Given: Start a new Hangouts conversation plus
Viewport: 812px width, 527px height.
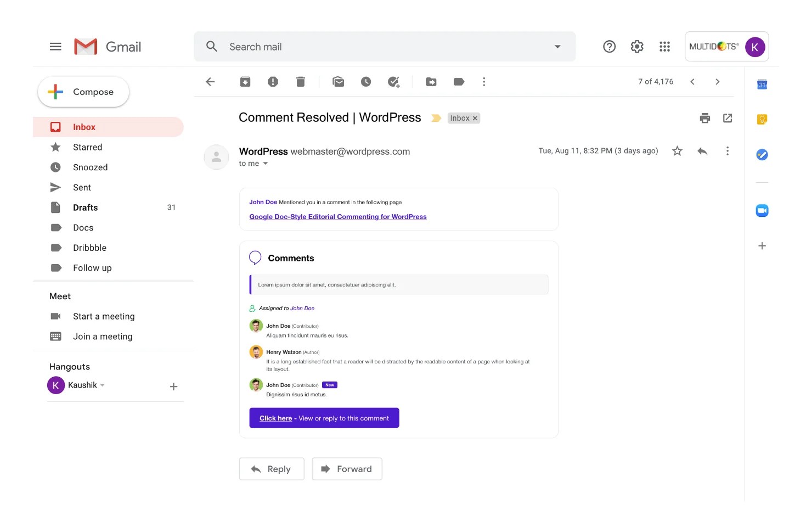Looking at the screenshot, I should click(173, 386).
